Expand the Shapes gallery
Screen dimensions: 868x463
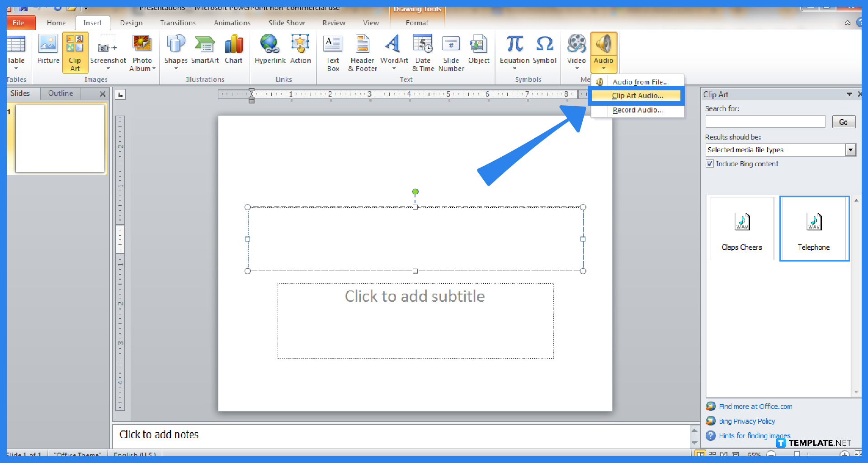(x=175, y=69)
